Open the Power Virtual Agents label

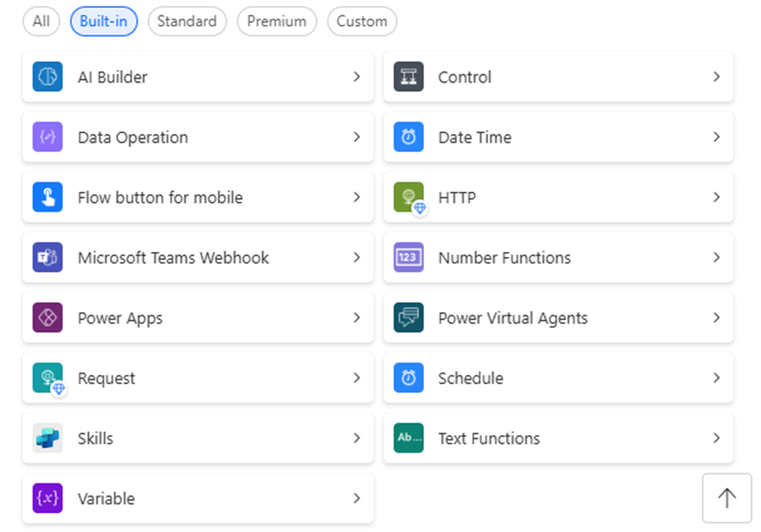point(513,318)
